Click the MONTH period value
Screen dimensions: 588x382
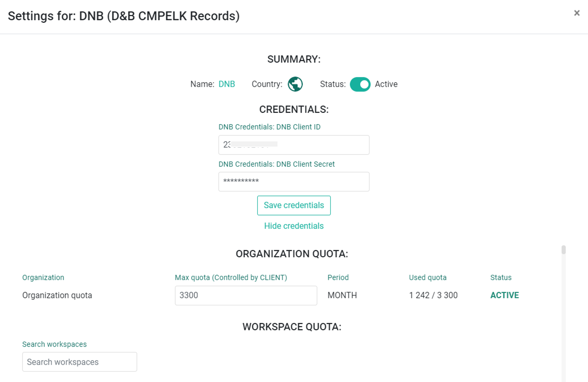click(x=342, y=295)
